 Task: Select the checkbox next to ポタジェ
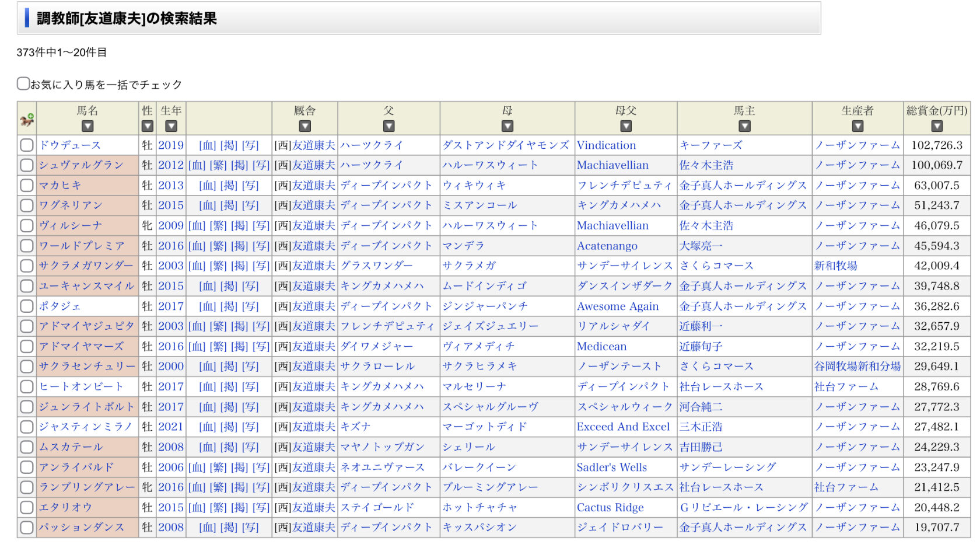coord(27,306)
